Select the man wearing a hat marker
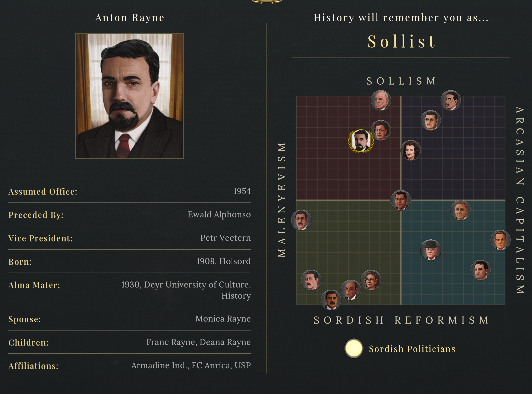The width and height of the screenshot is (532, 394). pos(431,250)
